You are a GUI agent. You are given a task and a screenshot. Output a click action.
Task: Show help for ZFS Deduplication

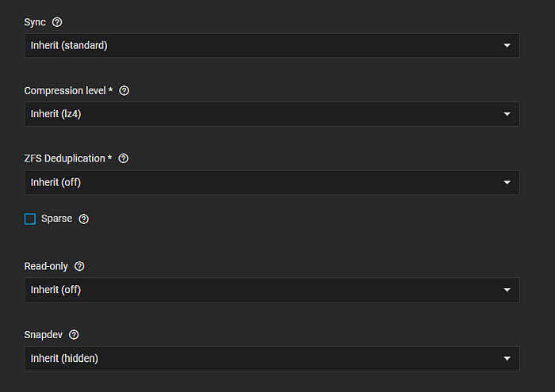(123, 158)
